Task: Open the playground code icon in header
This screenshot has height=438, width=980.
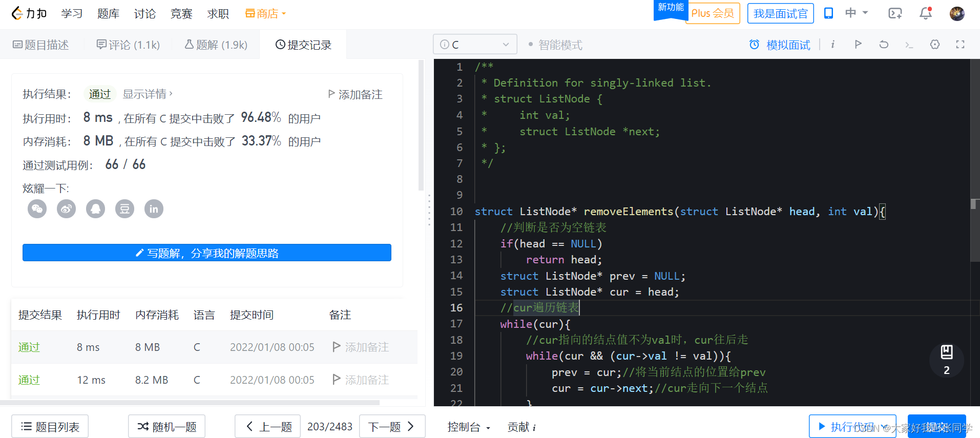Action: [x=895, y=13]
